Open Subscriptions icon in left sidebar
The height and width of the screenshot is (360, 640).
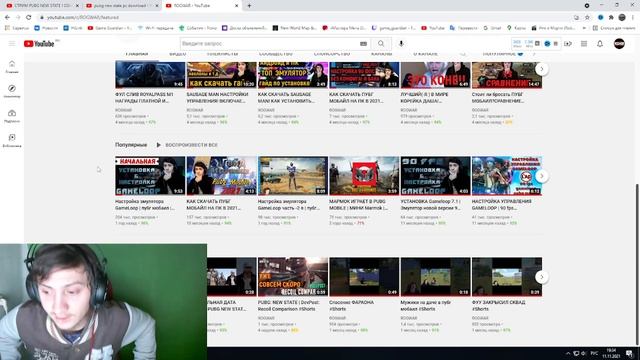[x=12, y=116]
